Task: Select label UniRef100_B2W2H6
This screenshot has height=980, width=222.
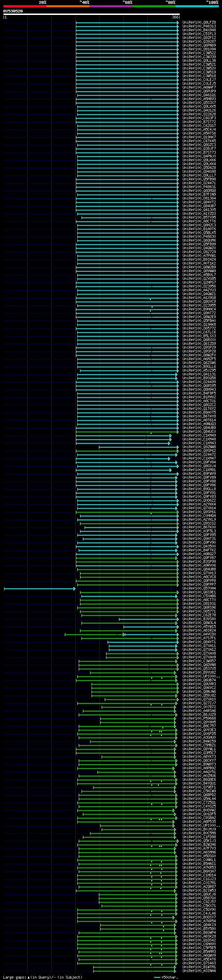Action: coord(199,845)
